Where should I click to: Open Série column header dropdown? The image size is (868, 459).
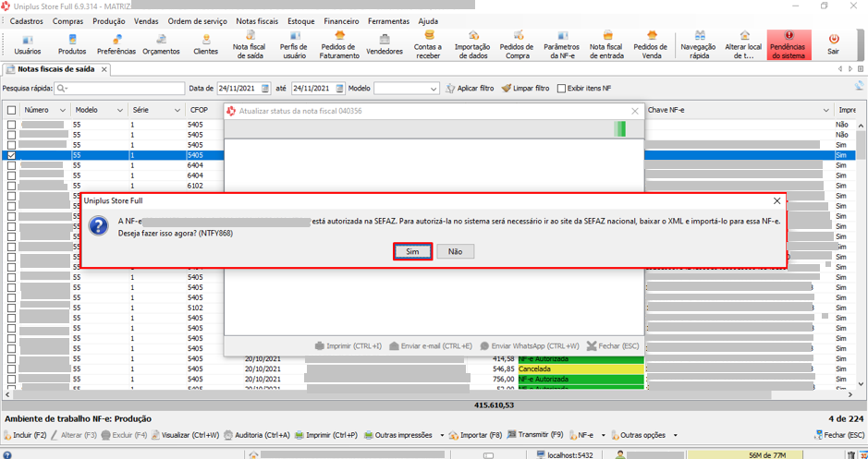coord(177,111)
